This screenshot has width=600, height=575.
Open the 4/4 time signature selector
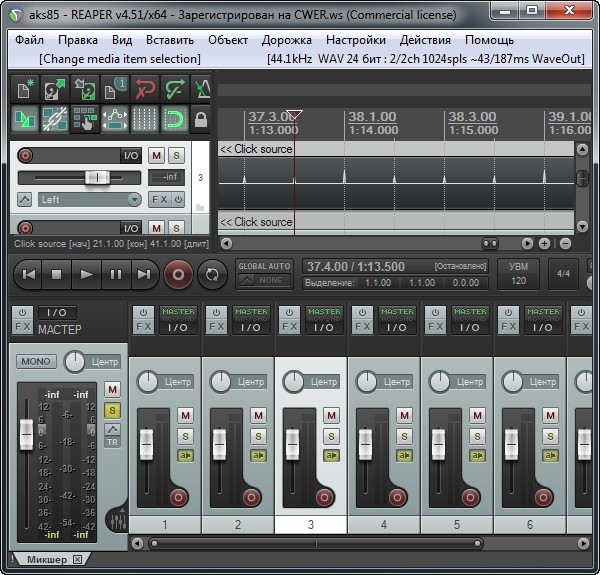click(563, 273)
